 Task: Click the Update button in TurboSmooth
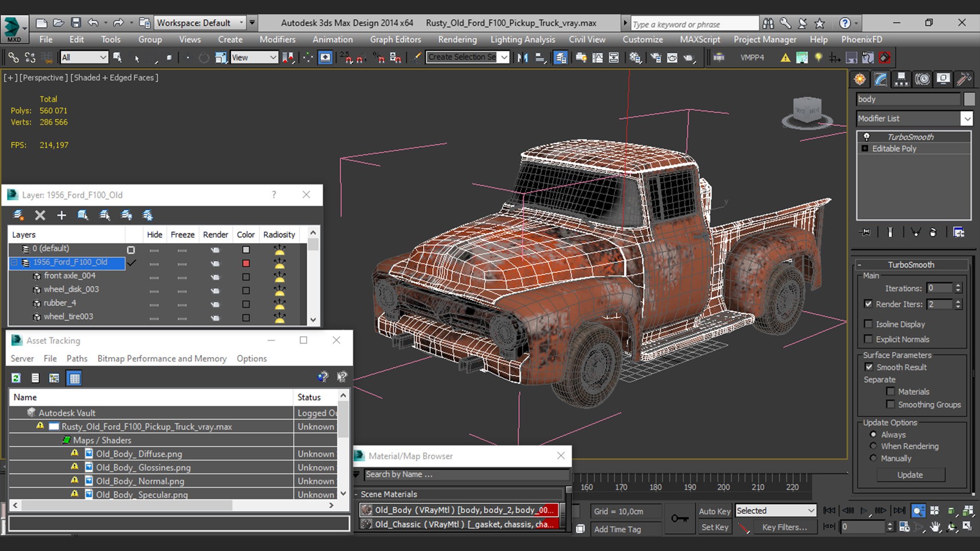pos(910,475)
